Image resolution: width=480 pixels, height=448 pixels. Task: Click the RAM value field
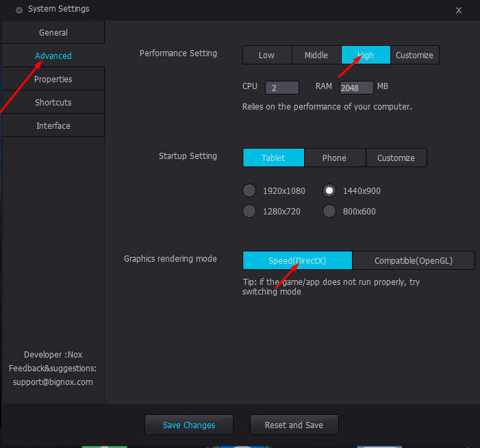click(x=356, y=88)
